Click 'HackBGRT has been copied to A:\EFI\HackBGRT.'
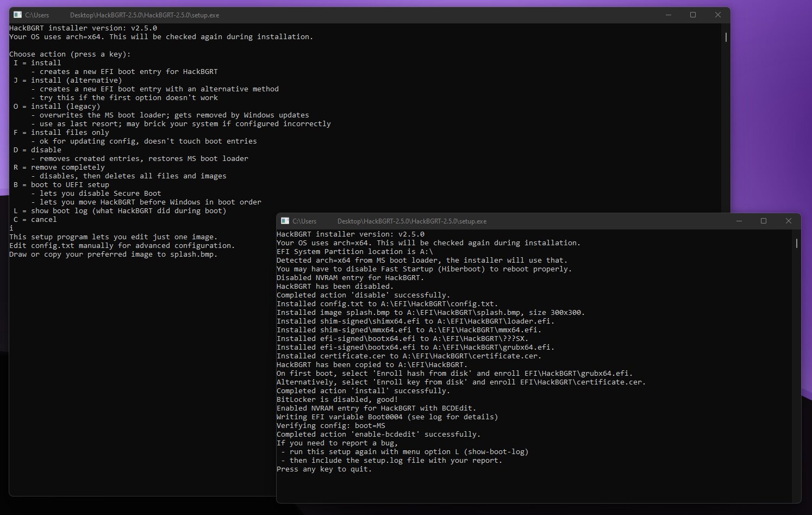The width and height of the screenshot is (812, 515). [x=372, y=365]
